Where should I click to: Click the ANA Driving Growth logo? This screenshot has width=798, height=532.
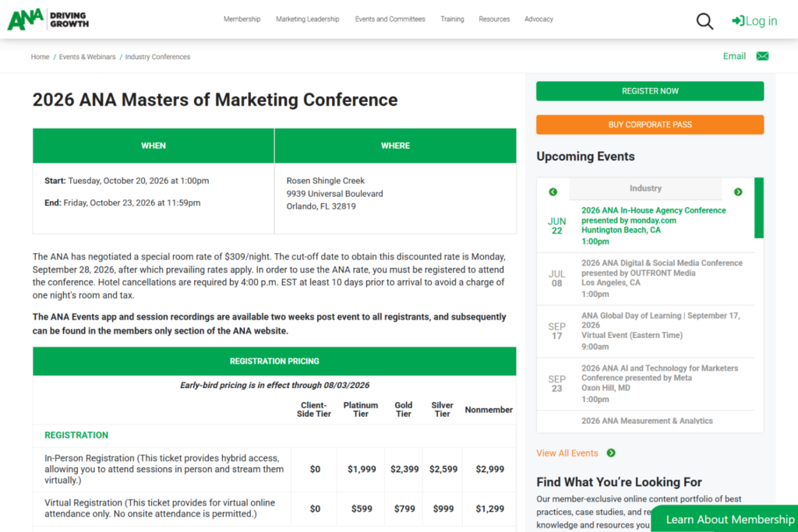click(48, 19)
